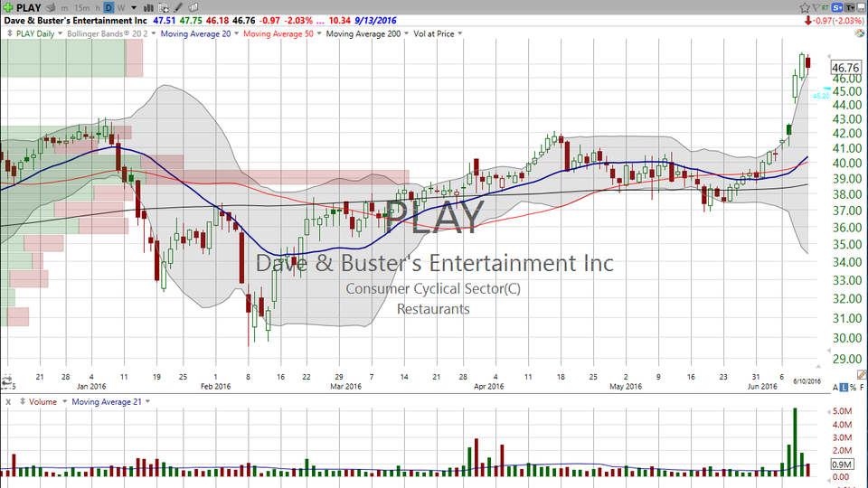Click the swap arrows icon at bottom-left of chart
Image resolution: width=868 pixels, height=488 pixels.
(x=6, y=380)
